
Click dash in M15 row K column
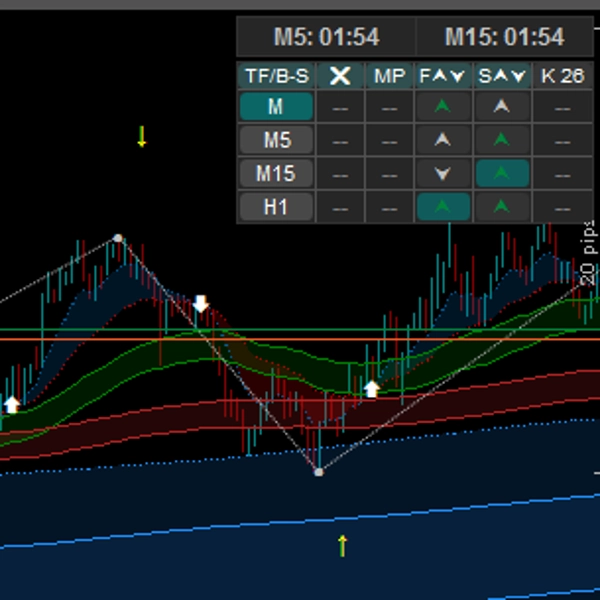coord(562,176)
